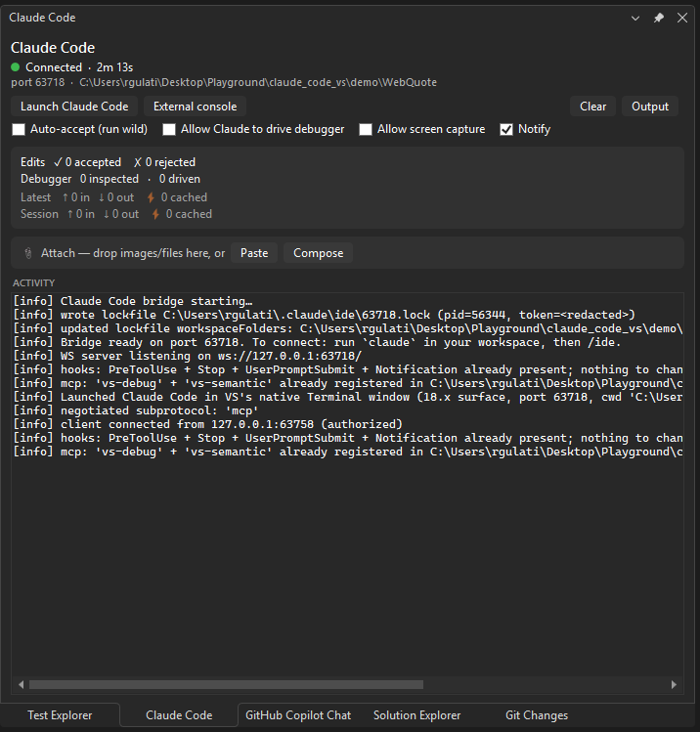The image size is (700, 732).
Task: Click the "negotiated subprotocol: 'mcp'" log line
Action: point(136,410)
